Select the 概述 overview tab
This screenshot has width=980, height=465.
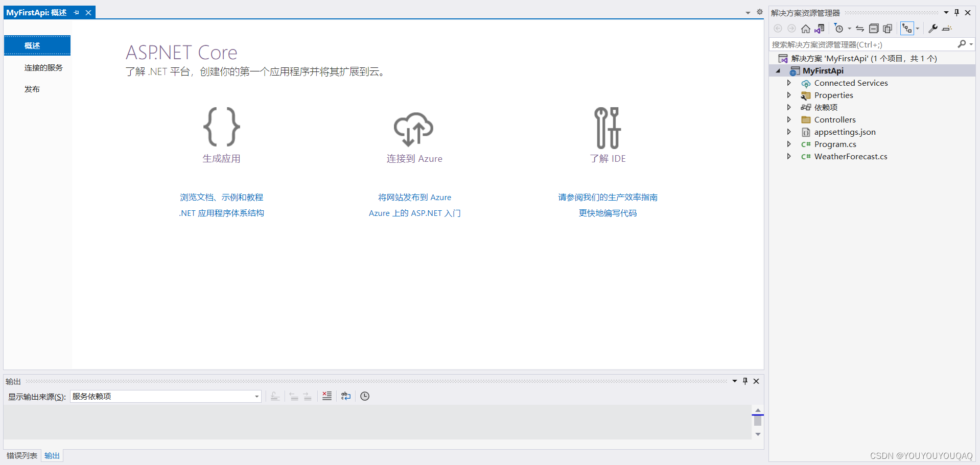click(37, 45)
